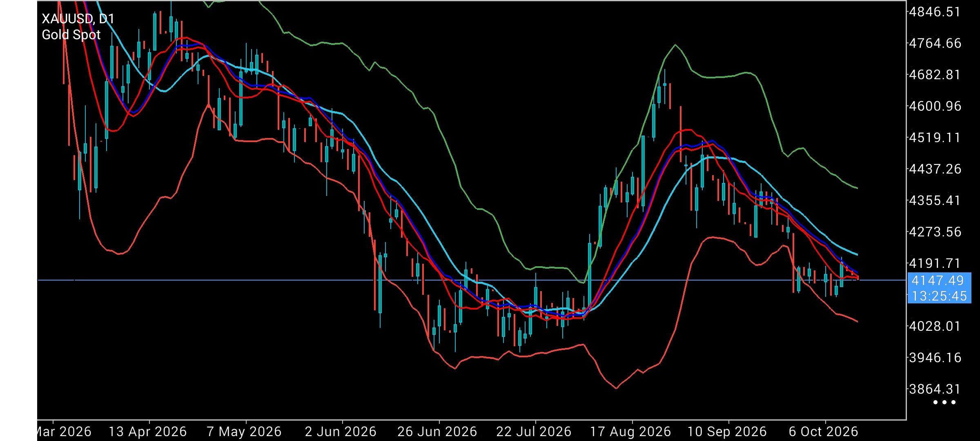The height and width of the screenshot is (441, 980).
Task: Select the 4437.26 price scale value
Action: click(x=935, y=169)
